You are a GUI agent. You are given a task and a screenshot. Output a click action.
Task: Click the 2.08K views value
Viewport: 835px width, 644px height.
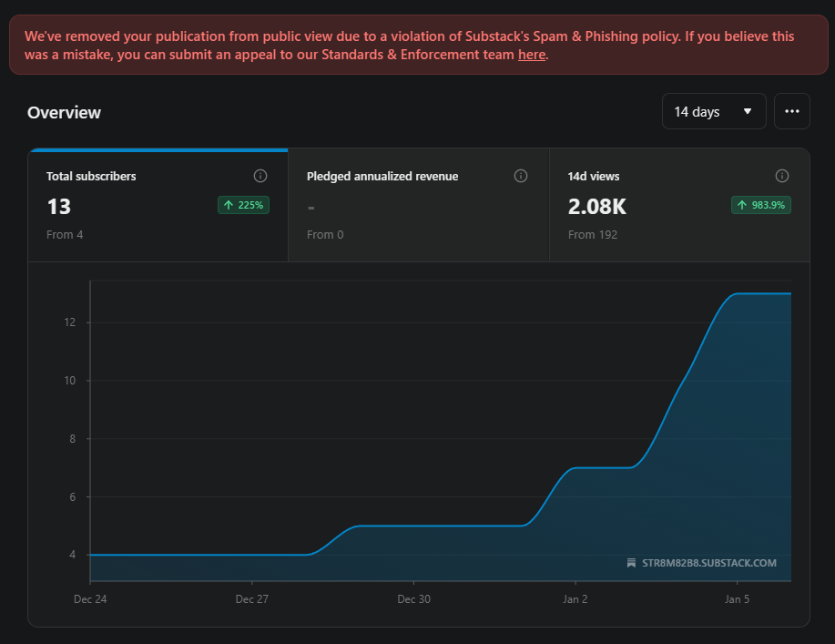pos(597,207)
